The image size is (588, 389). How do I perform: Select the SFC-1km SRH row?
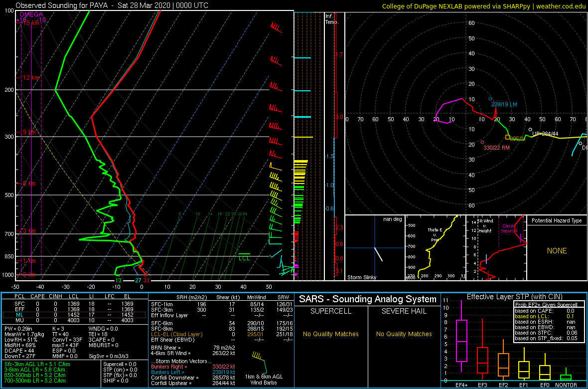222,305
